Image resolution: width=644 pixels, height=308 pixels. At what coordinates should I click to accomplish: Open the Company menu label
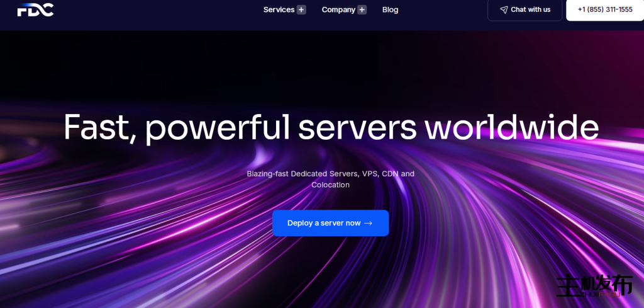tap(338, 9)
